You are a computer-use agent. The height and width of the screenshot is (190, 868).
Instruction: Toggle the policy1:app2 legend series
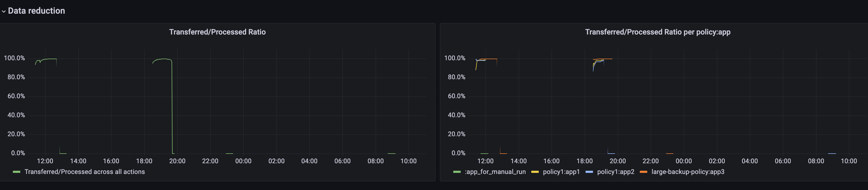[616, 172]
